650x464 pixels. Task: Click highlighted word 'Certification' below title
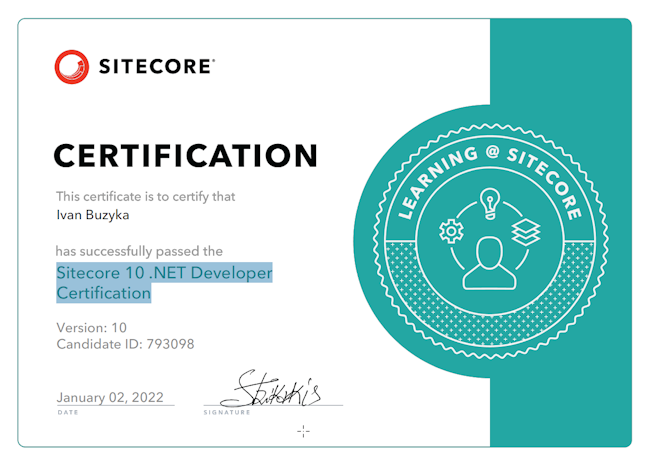click(x=104, y=293)
